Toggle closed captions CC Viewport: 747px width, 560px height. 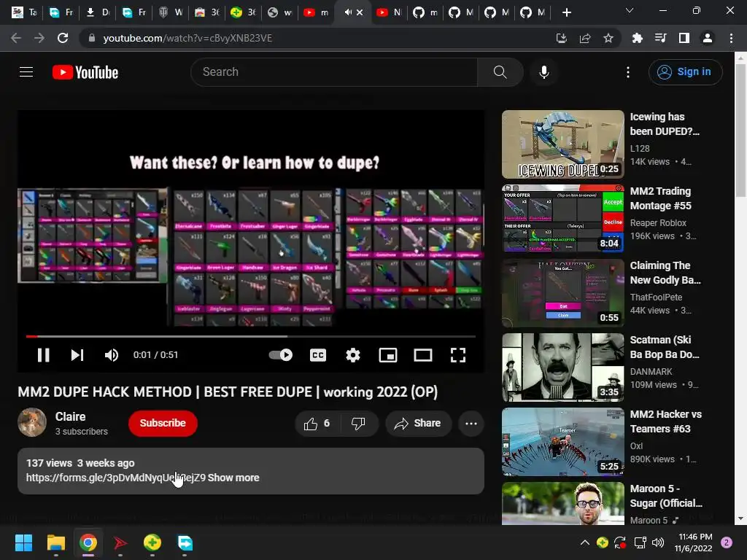click(x=318, y=355)
